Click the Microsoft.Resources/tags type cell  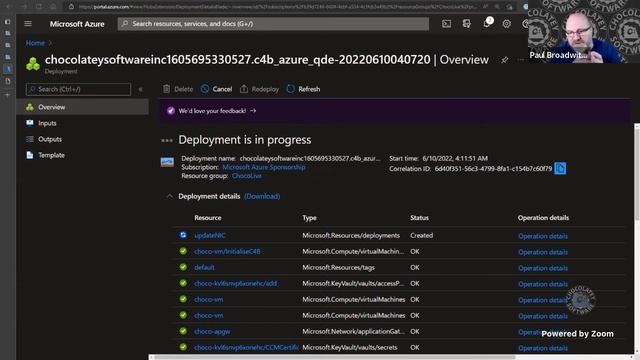coord(338,267)
